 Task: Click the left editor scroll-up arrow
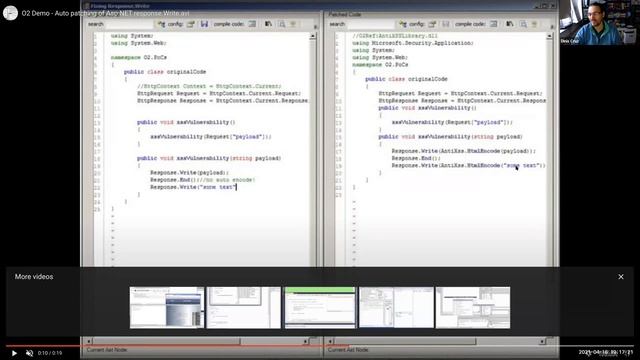pyautogui.click(x=313, y=36)
